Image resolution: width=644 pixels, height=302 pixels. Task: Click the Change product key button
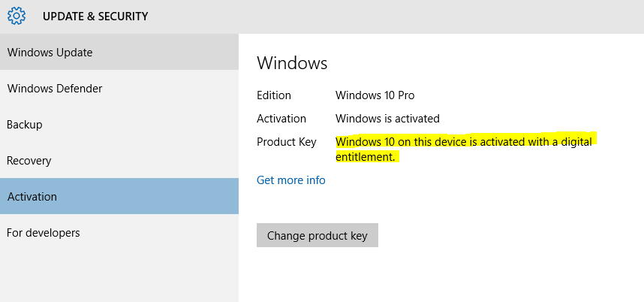coord(317,235)
